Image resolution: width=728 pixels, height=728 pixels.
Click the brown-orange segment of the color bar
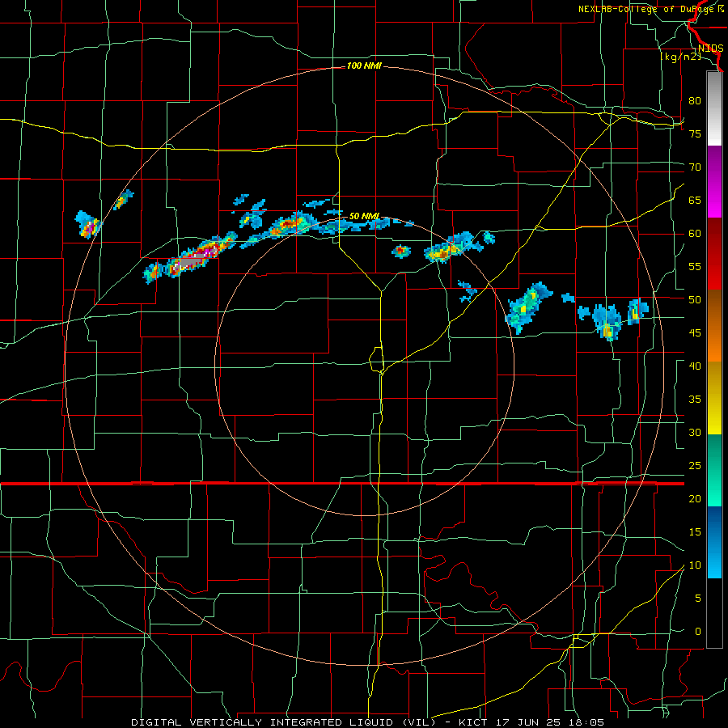point(714,326)
